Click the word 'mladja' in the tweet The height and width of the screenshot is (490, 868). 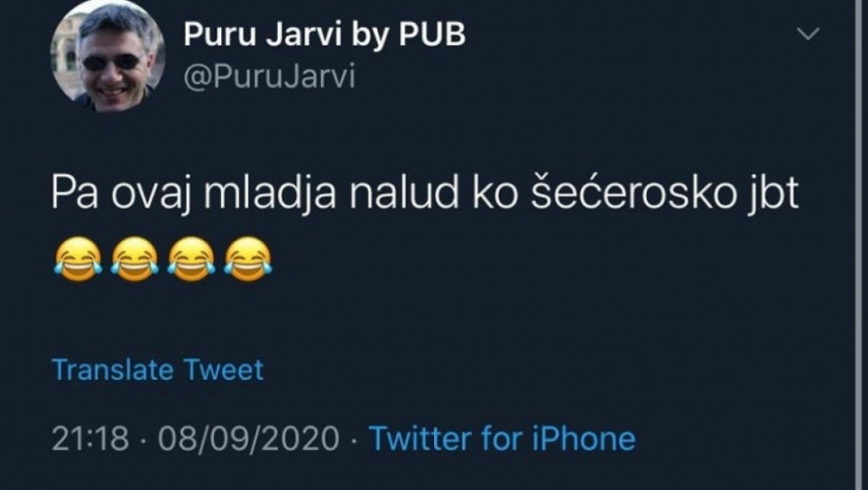270,195
